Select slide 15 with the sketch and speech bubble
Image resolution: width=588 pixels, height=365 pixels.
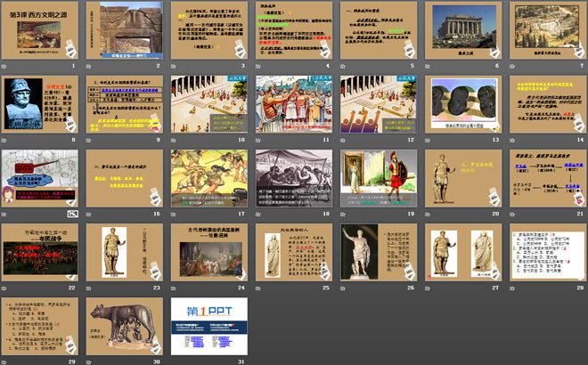coord(40,178)
